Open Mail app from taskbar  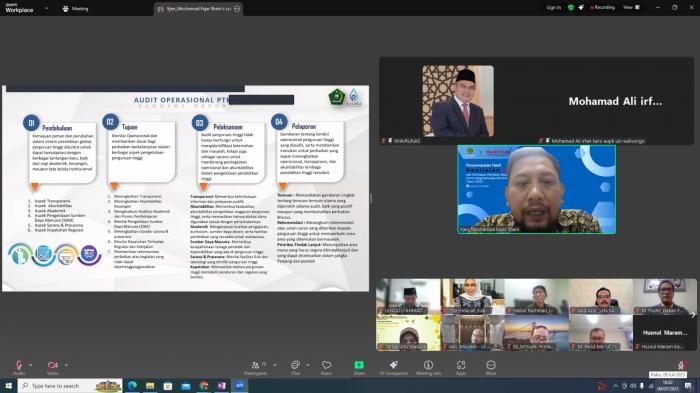[x=186, y=385]
